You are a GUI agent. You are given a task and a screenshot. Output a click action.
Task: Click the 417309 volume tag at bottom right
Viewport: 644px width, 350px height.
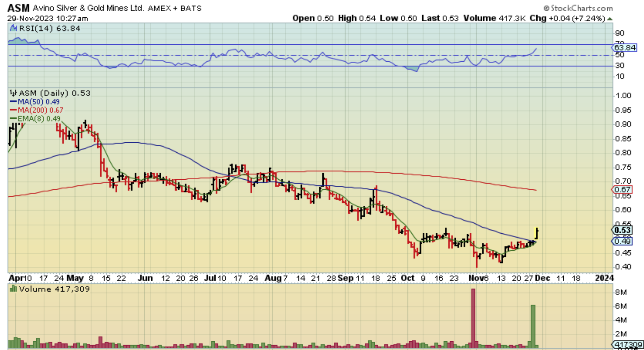pos(627,345)
